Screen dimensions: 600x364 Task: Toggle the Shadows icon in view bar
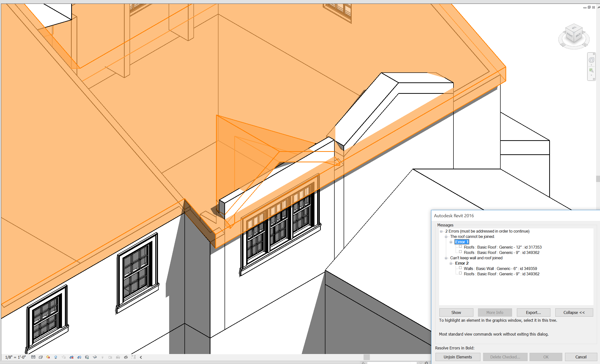(x=56, y=357)
